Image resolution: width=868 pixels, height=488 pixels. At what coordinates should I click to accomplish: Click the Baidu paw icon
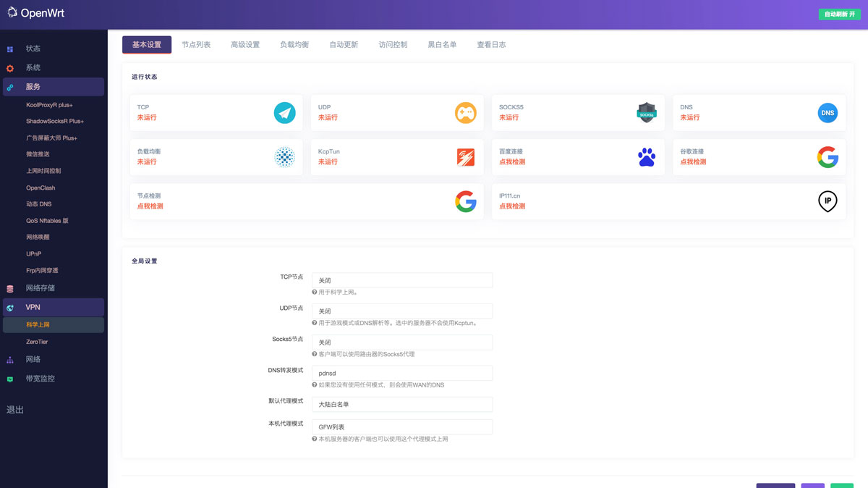(x=646, y=157)
